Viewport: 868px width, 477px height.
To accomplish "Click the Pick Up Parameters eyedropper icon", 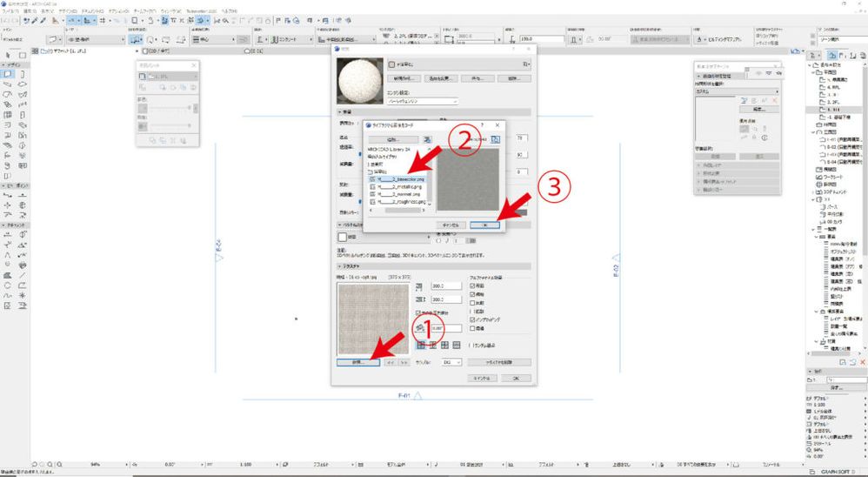I will [x=34, y=21].
